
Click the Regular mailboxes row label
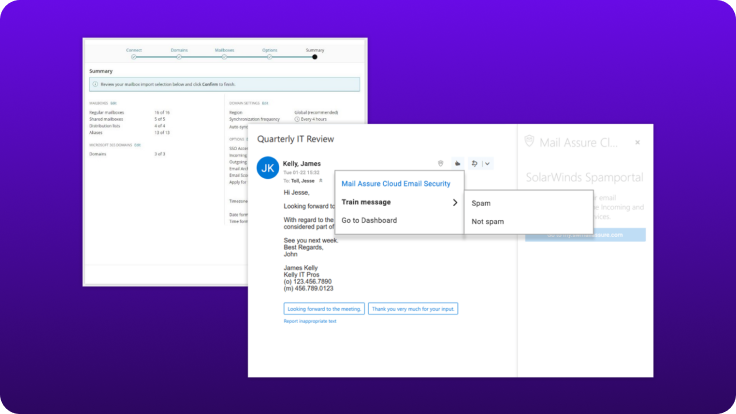coord(107,113)
